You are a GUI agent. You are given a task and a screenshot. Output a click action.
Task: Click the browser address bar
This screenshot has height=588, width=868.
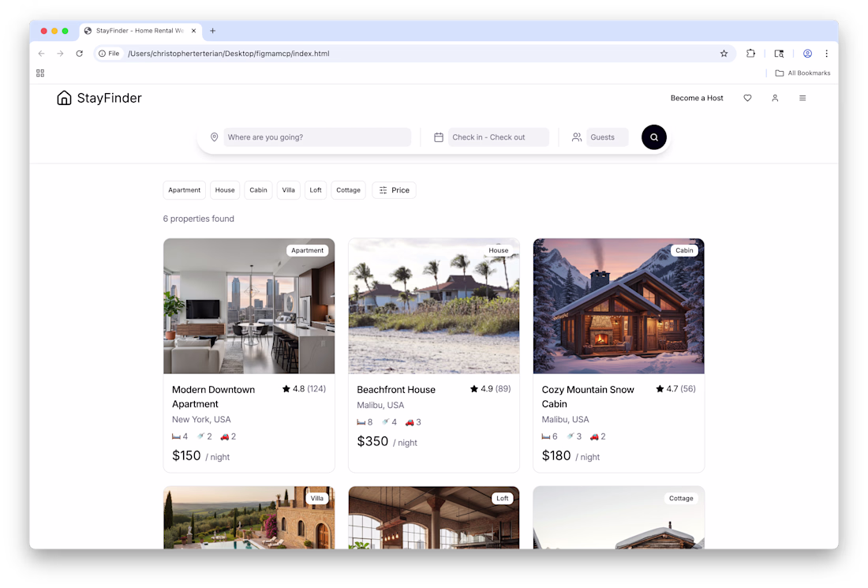(415, 54)
